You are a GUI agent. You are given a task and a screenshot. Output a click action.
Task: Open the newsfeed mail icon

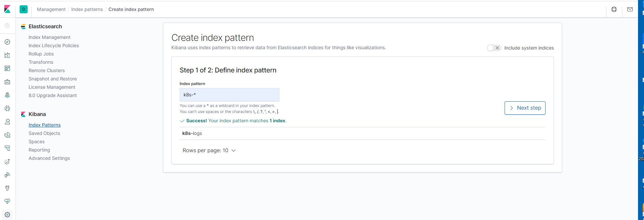pos(630,9)
